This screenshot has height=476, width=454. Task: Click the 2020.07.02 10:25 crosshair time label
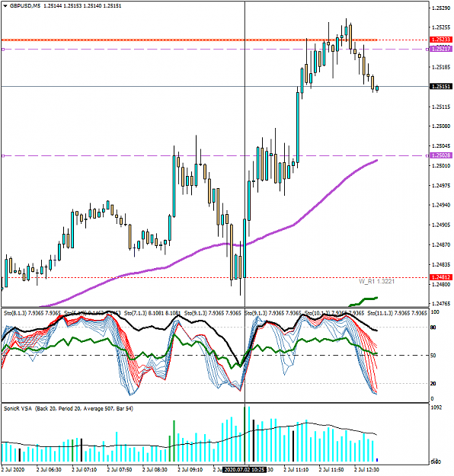tap(245, 470)
